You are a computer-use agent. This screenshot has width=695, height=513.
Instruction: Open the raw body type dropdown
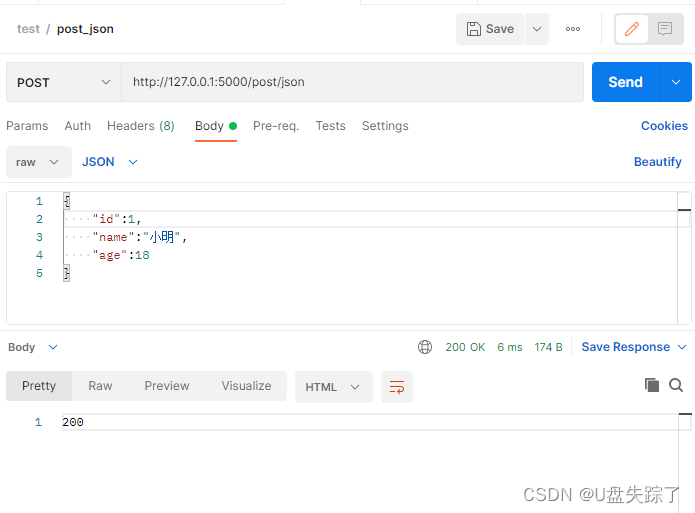(39, 162)
